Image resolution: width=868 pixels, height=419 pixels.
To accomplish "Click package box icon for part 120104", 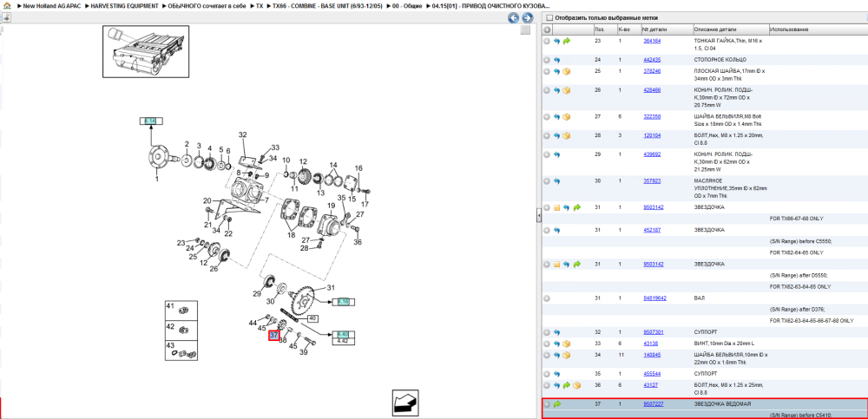I will pyautogui.click(x=566, y=135).
